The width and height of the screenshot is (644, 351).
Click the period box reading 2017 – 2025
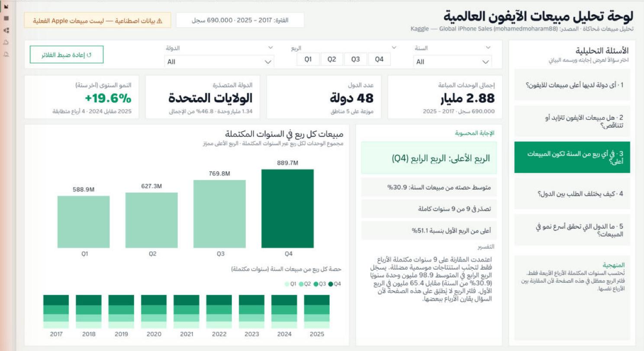tap(240, 20)
